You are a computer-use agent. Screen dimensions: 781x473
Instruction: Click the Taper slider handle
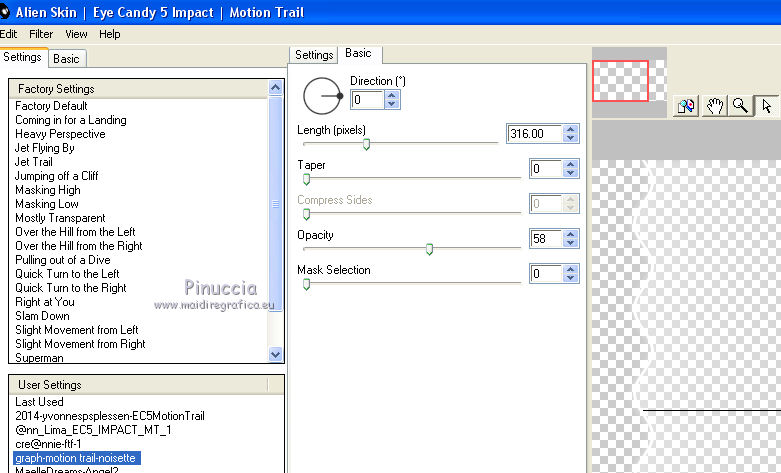pos(307,179)
